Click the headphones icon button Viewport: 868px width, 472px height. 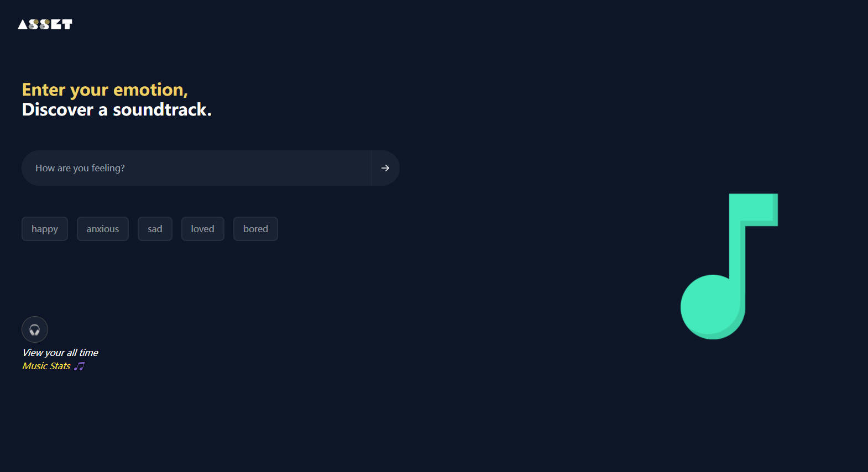coord(35,330)
